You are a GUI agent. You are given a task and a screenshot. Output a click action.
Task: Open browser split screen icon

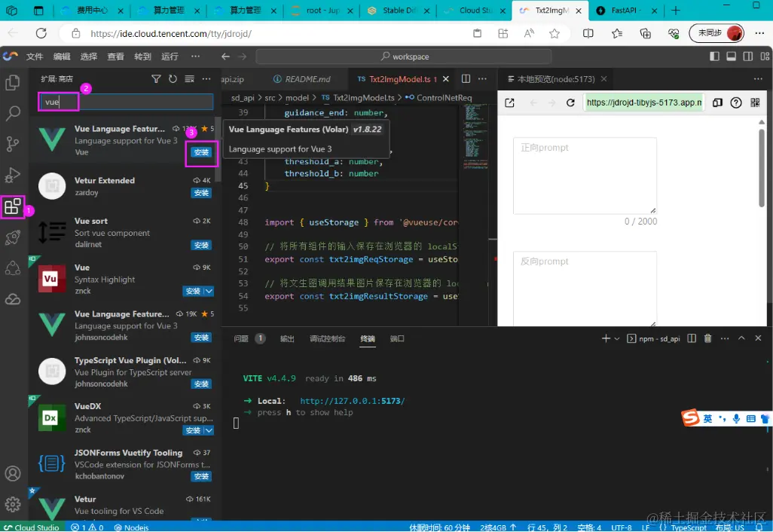point(588,33)
